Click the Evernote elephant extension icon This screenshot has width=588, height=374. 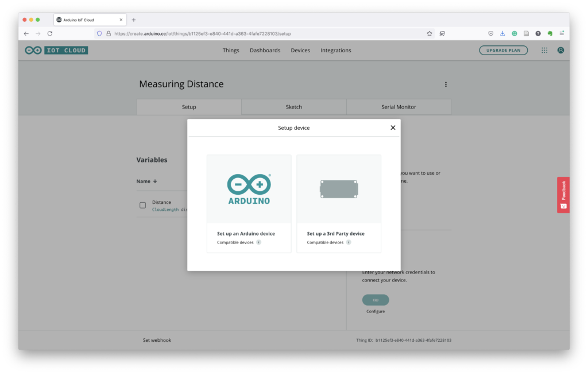(550, 33)
